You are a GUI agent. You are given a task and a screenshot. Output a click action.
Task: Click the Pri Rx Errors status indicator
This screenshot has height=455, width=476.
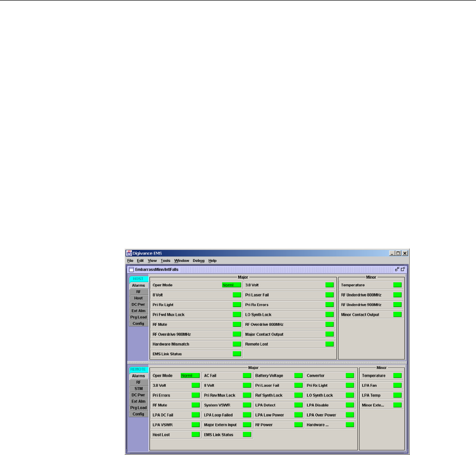click(330, 304)
